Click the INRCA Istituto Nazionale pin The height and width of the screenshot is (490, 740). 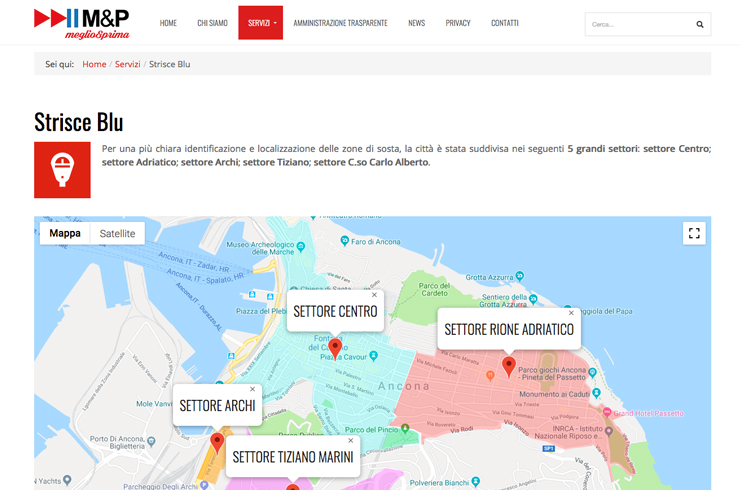pyautogui.click(x=609, y=431)
